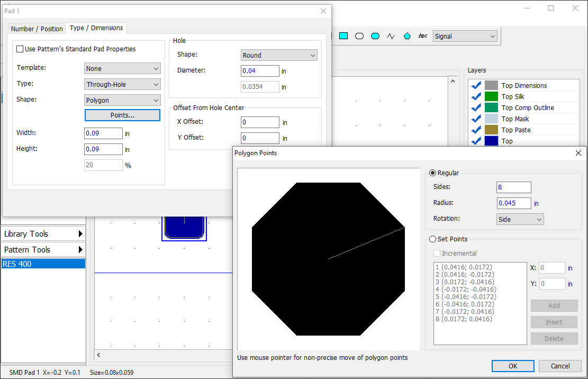This screenshot has width=588, height=379.
Task: Open the pad Type dropdown
Action: (122, 84)
